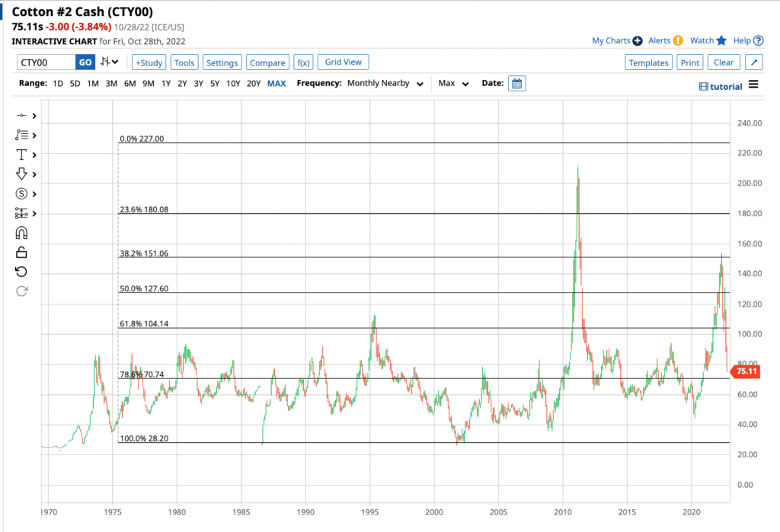
Task: Select the 10Y range
Action: tap(233, 84)
